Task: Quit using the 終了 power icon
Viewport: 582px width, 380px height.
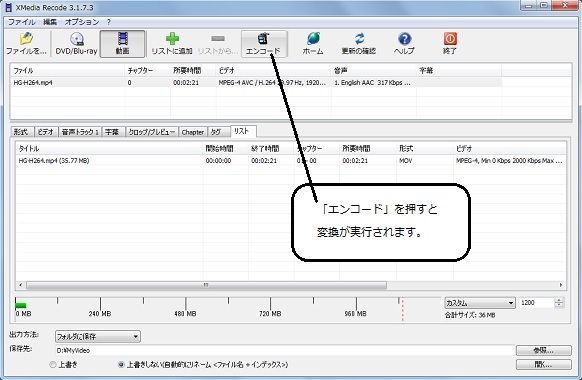Action: [450, 44]
